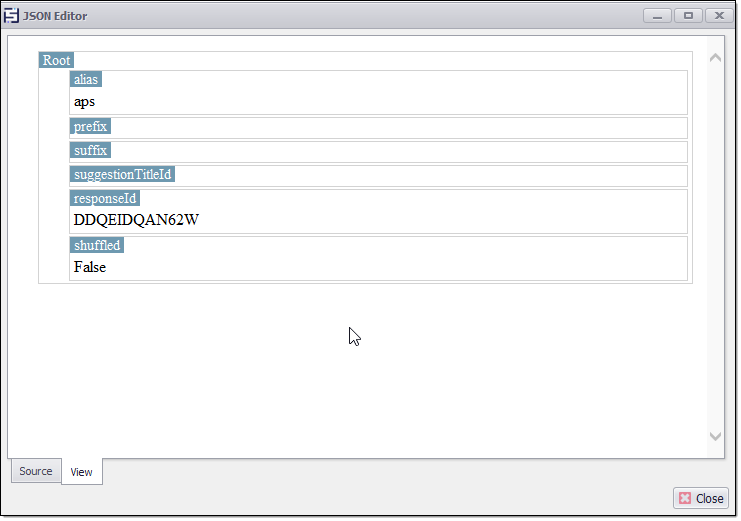Viewport: 741px width, 521px height.
Task: Close window using title bar X
Action: pyautogui.click(x=719, y=16)
